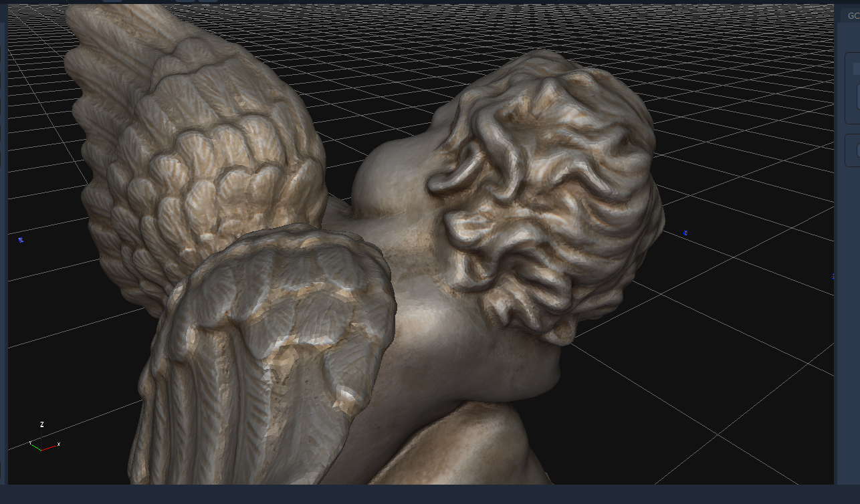860x504 pixels.
Task: Click the X axis label on gizmo
Action: click(59, 444)
